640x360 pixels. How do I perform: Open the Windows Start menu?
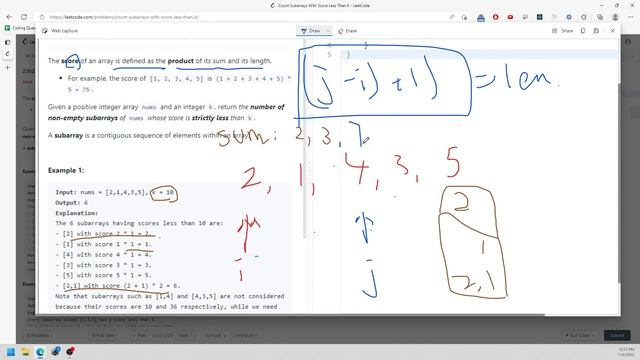click(x=11, y=351)
